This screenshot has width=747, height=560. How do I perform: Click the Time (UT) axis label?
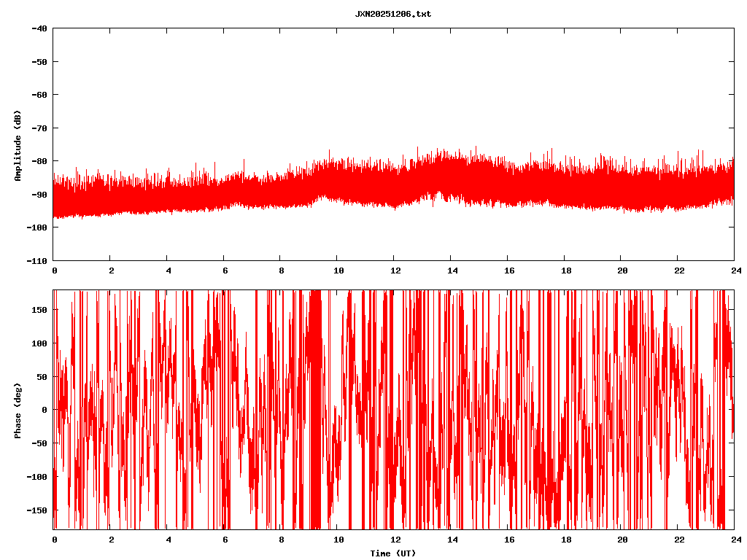pos(392,553)
